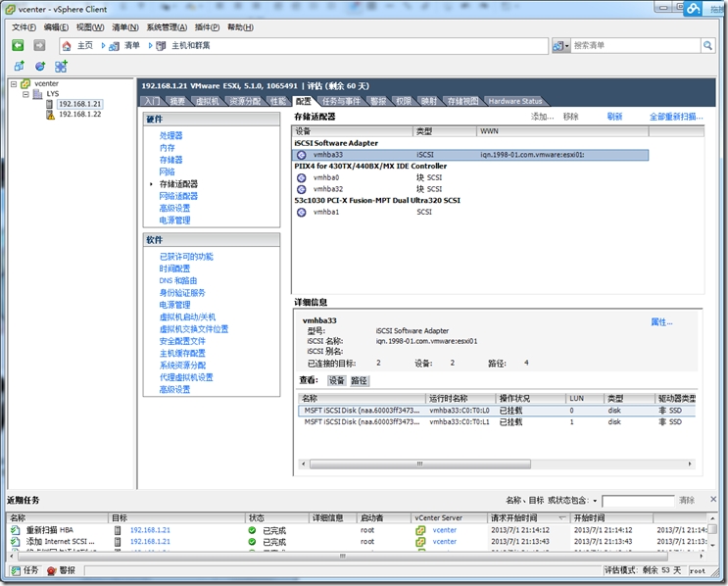Select the vcenter root icon in tree
Viewport: 728px width, 586px height.
pos(25,83)
